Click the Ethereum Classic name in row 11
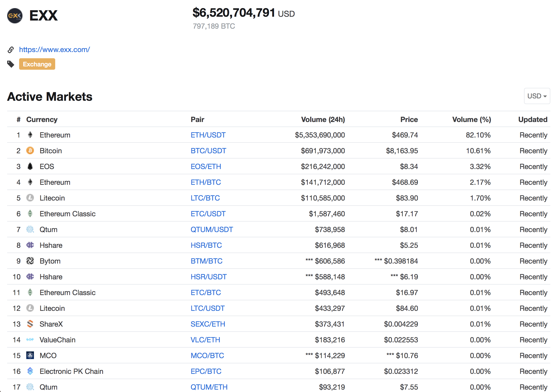 (x=68, y=292)
